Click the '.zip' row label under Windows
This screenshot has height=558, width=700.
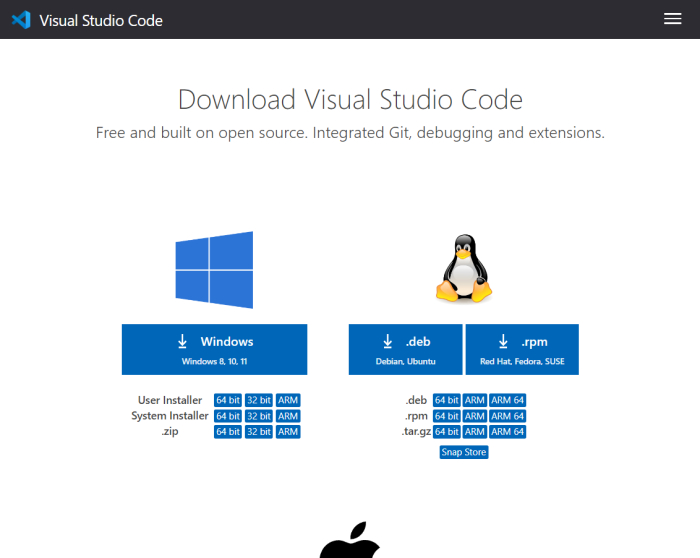(x=170, y=432)
